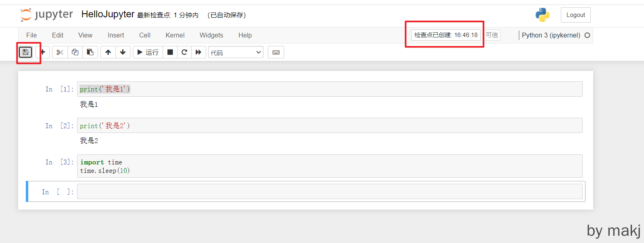Interrupt the kernel with stop icon

tap(170, 52)
